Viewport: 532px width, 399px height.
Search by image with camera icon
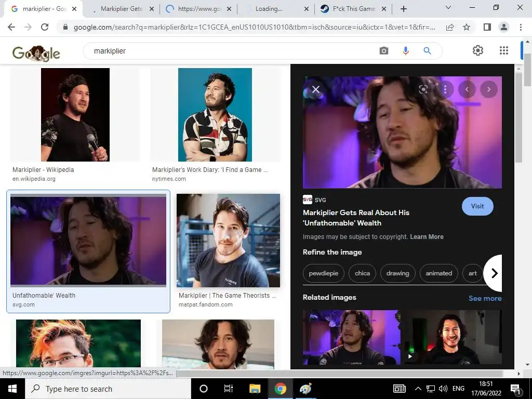(x=384, y=51)
